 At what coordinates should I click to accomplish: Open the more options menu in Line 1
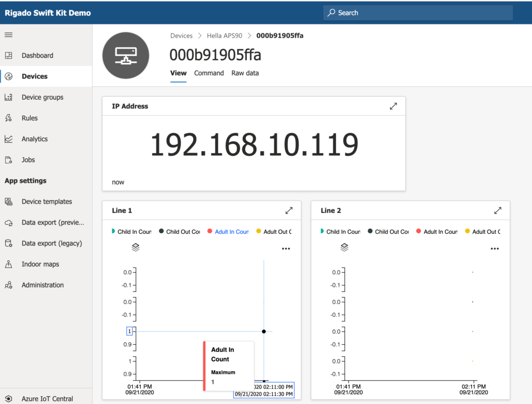coord(286,249)
